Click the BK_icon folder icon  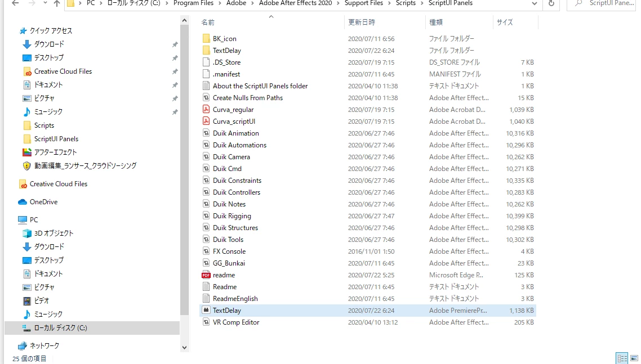207,39
